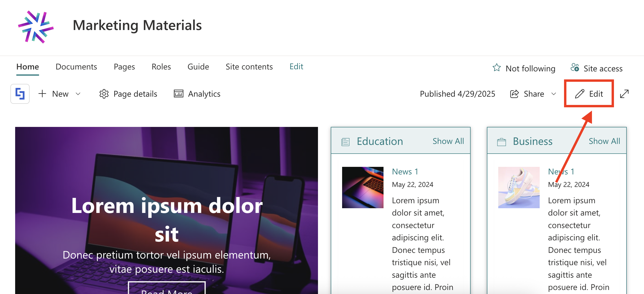The width and height of the screenshot is (644, 294).
Task: Open the Education News 1 laptop thumbnail
Action: 362,187
